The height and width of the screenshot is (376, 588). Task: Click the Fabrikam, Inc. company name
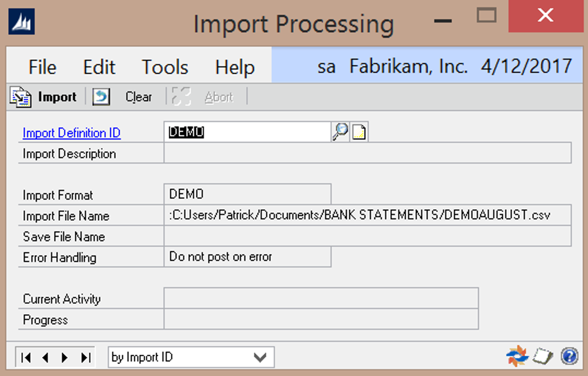coord(408,66)
